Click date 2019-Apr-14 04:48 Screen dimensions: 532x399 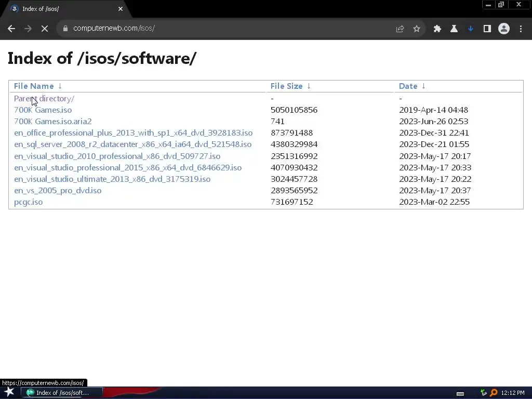pos(434,110)
